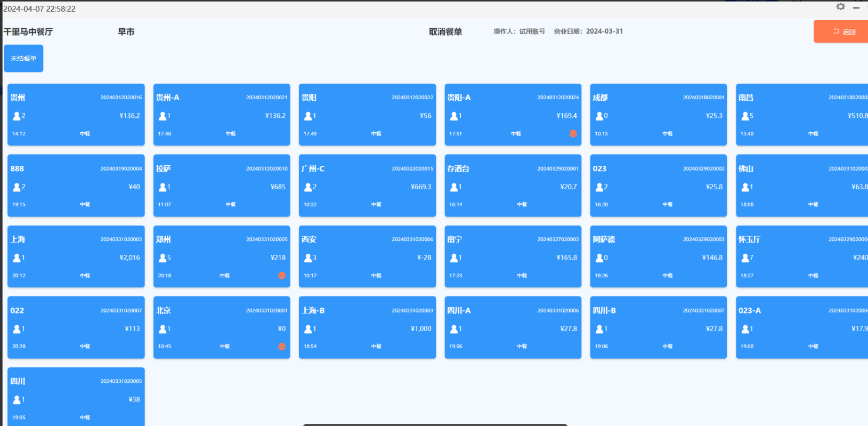Viewport: 868px width, 426px height.
Task: Select the 未结餐单 tab
Action: pyautogui.click(x=23, y=59)
